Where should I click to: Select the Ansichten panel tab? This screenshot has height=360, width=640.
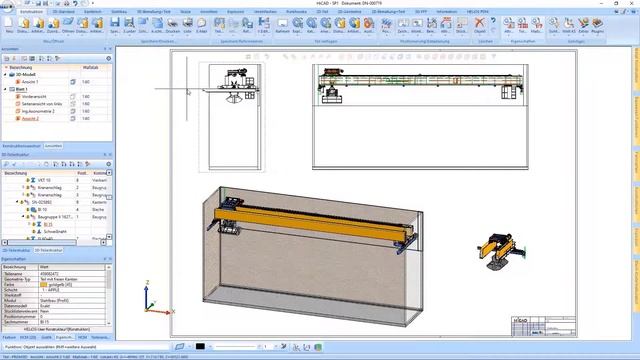(x=53, y=146)
